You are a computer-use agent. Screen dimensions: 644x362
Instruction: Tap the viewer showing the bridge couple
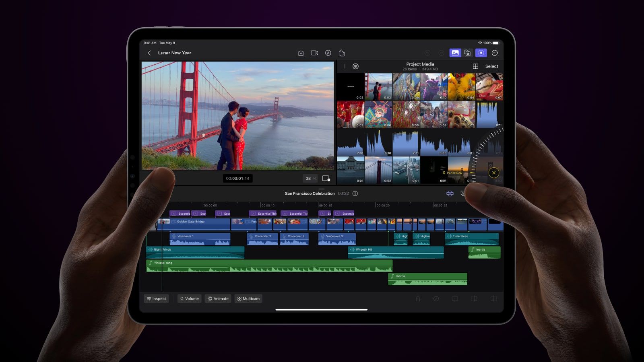(237, 116)
